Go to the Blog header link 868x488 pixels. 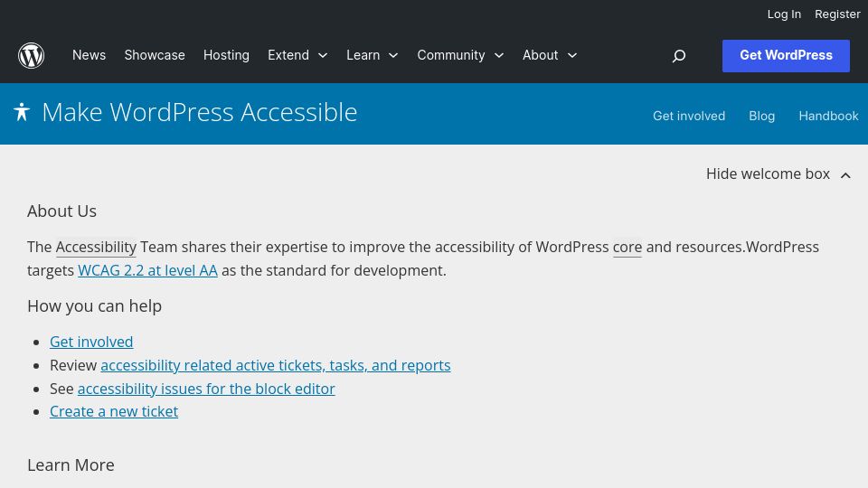point(761,116)
